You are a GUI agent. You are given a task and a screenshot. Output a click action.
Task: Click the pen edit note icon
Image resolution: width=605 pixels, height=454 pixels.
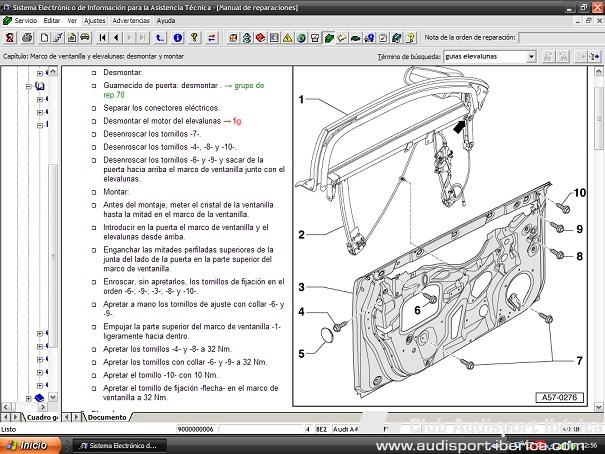58,37
